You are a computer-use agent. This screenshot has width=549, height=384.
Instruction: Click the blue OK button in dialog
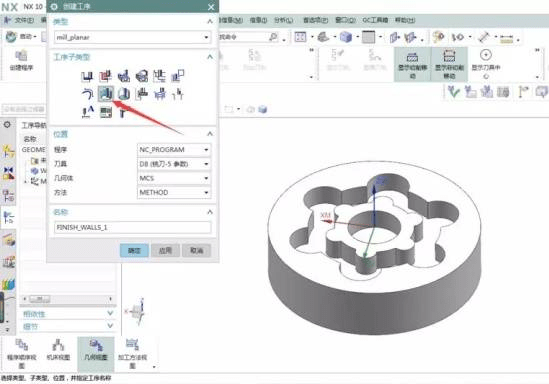pos(134,250)
